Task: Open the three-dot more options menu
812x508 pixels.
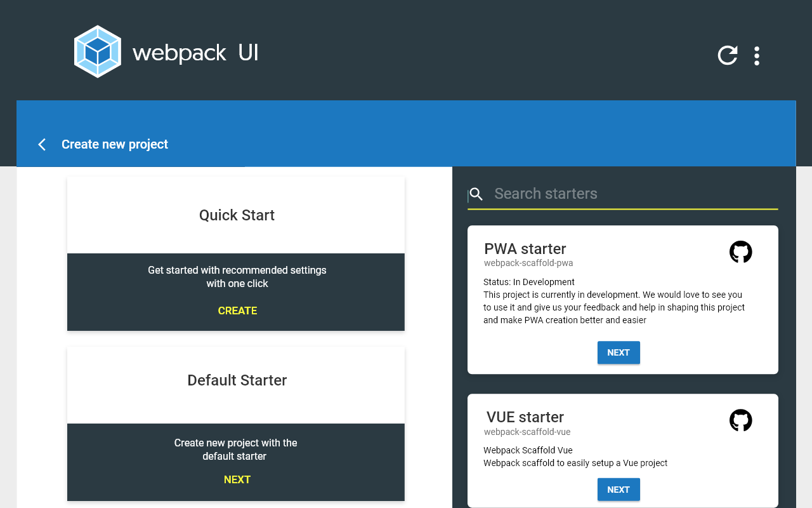Action: [757, 56]
